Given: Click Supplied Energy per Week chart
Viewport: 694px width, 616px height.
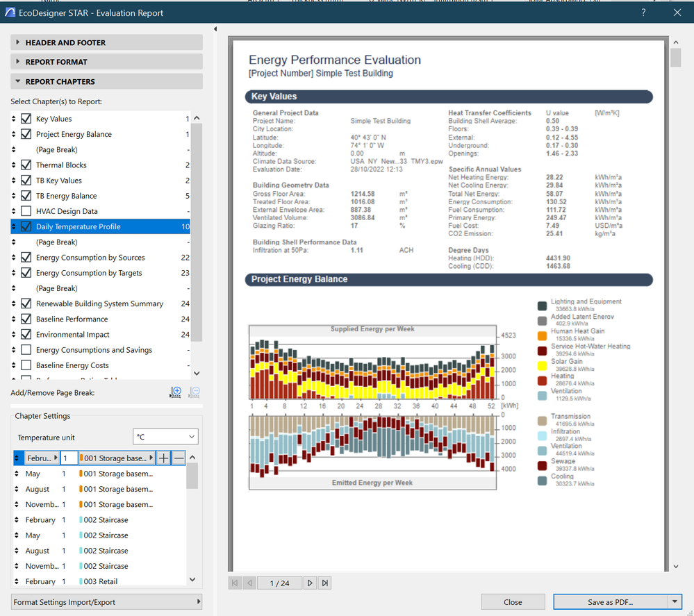Looking at the screenshot, I should [372, 363].
